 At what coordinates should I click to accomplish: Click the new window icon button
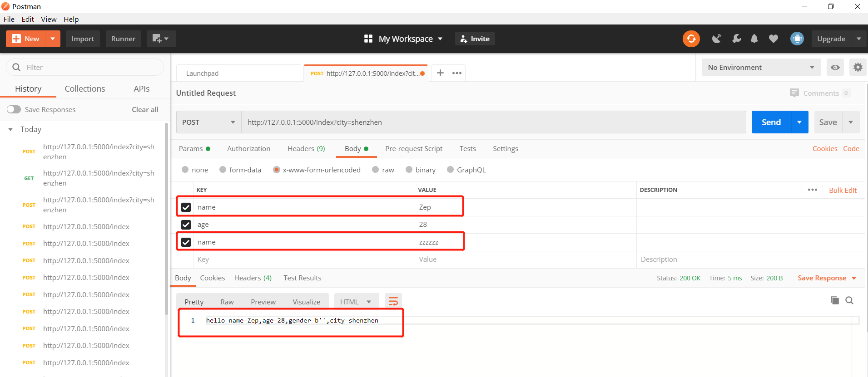[x=160, y=39]
